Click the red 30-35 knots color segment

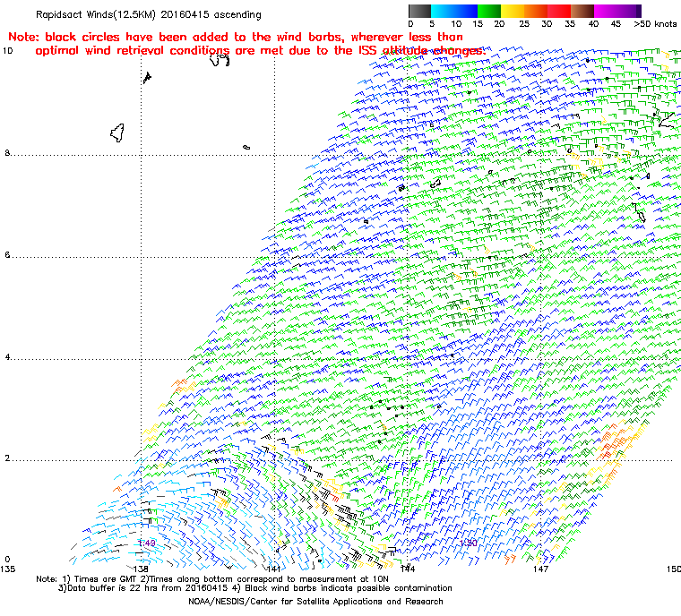[559, 11]
